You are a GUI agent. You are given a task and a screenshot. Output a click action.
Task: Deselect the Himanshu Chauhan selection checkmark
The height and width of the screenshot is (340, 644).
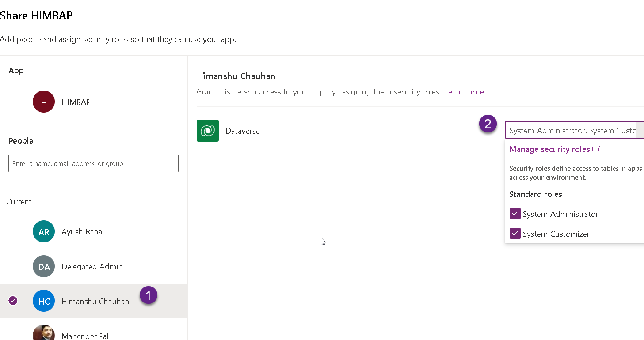point(13,301)
